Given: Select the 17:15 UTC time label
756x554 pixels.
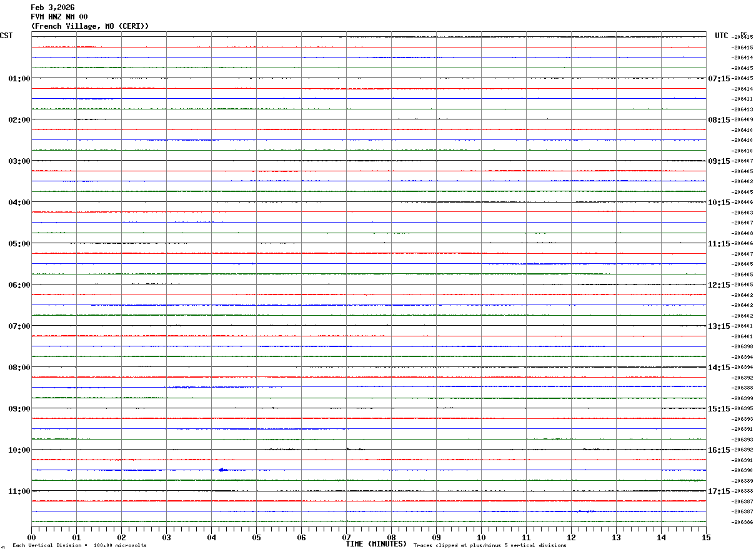Looking at the screenshot, I should pyautogui.click(x=719, y=491).
